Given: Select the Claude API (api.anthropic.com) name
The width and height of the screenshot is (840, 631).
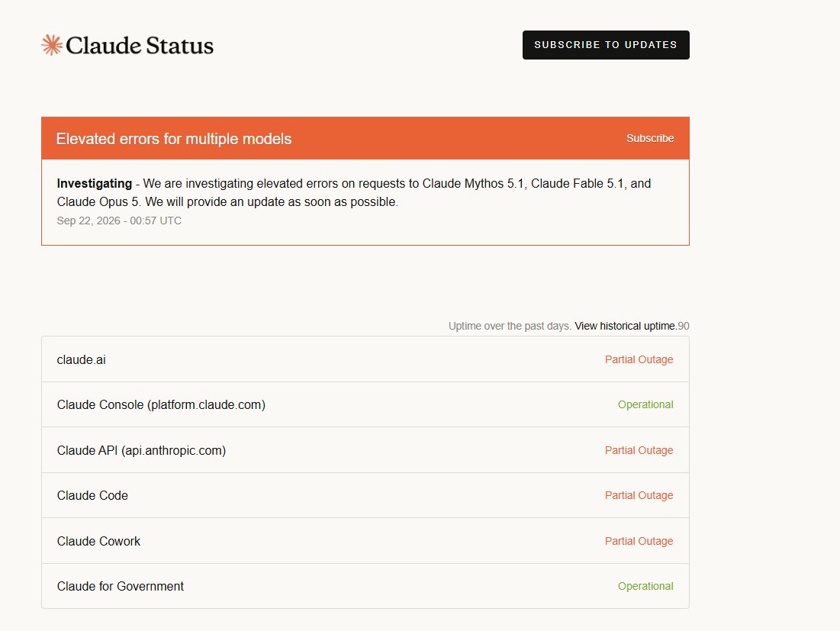Looking at the screenshot, I should click(x=141, y=450).
